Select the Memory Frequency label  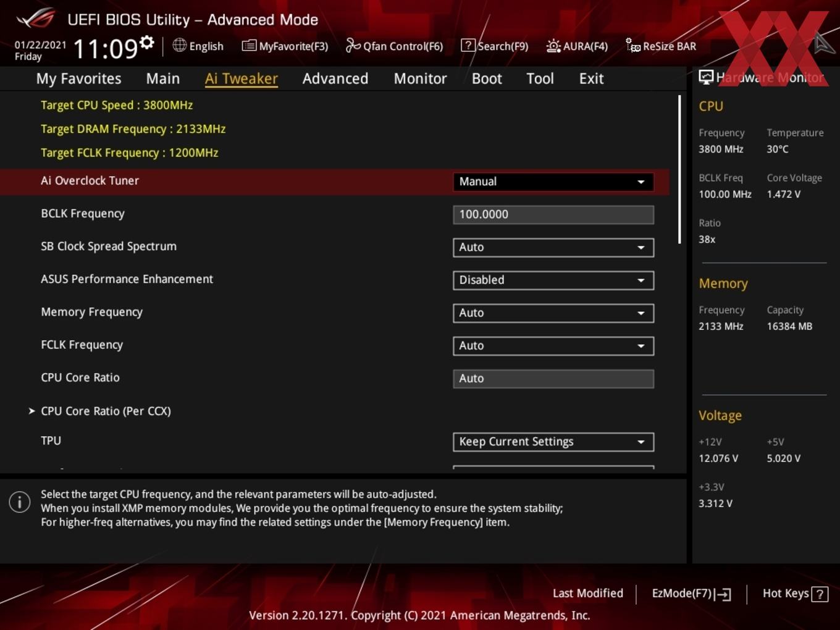91,312
